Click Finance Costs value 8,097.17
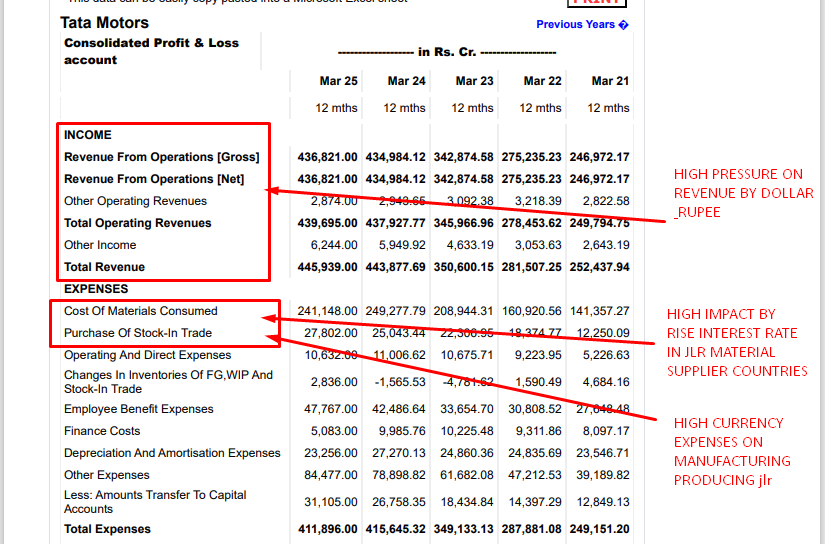The image size is (825, 544). tap(606, 431)
